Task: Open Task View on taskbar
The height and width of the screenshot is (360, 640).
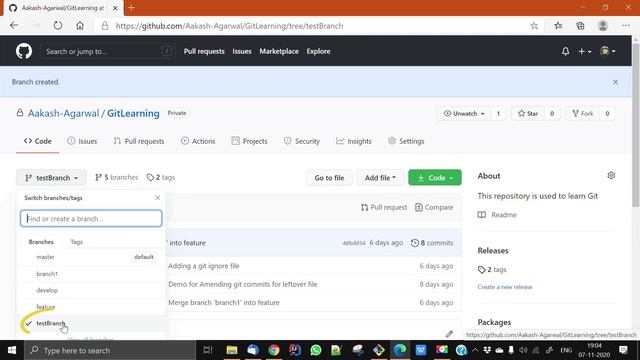Action: [x=208, y=350]
